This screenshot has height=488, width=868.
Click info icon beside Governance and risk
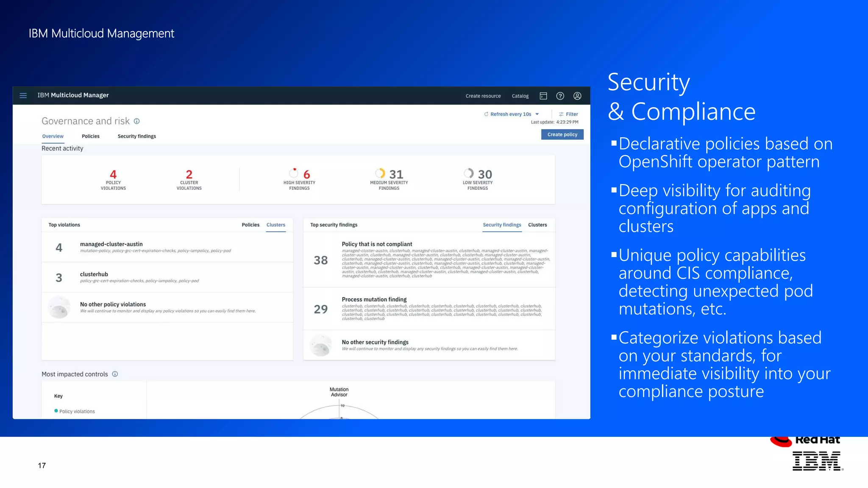pyautogui.click(x=137, y=121)
